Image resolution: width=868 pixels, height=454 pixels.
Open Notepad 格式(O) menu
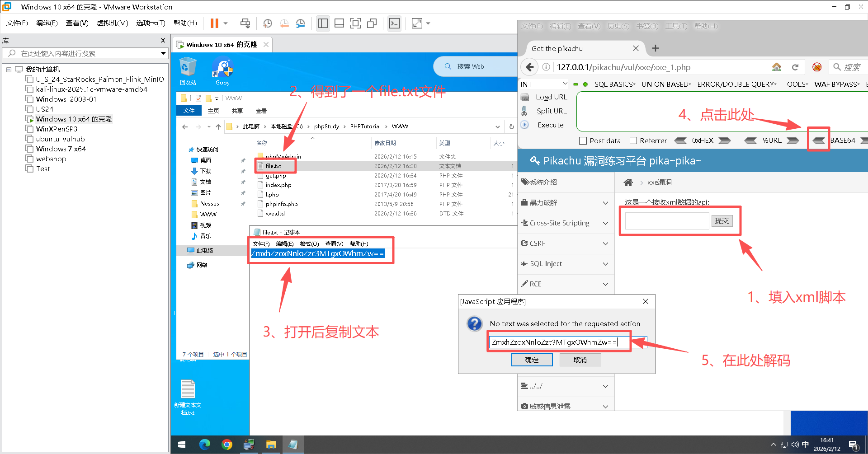309,244
